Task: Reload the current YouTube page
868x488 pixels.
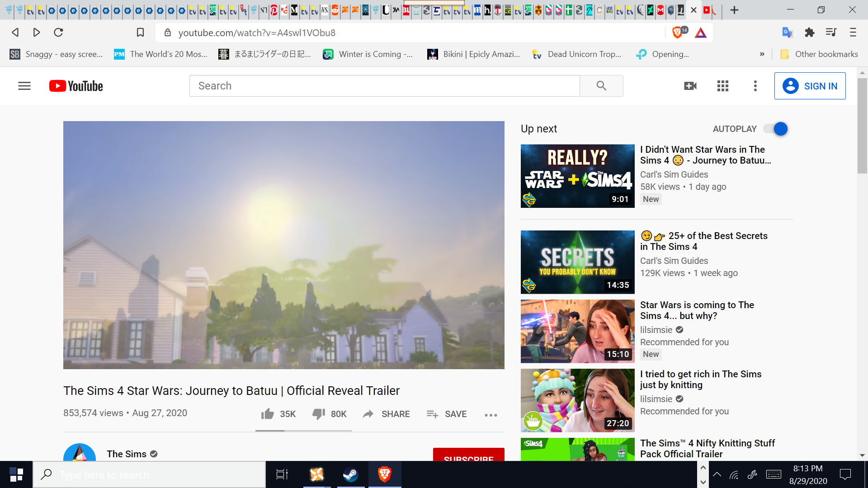Action: coord(58,32)
